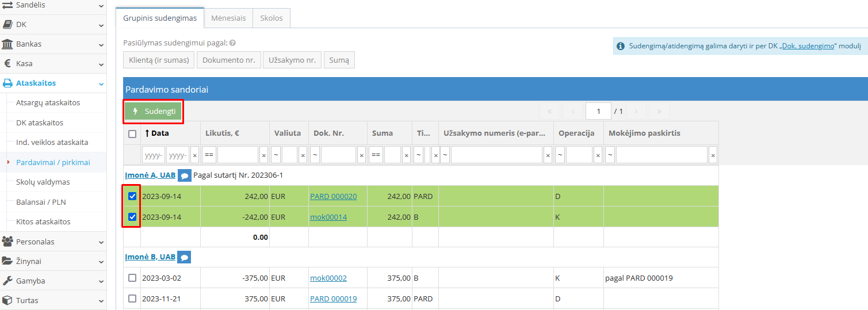The width and height of the screenshot is (868, 310).
Task: Click the Personalas people icon
Action: pyautogui.click(x=7, y=242)
